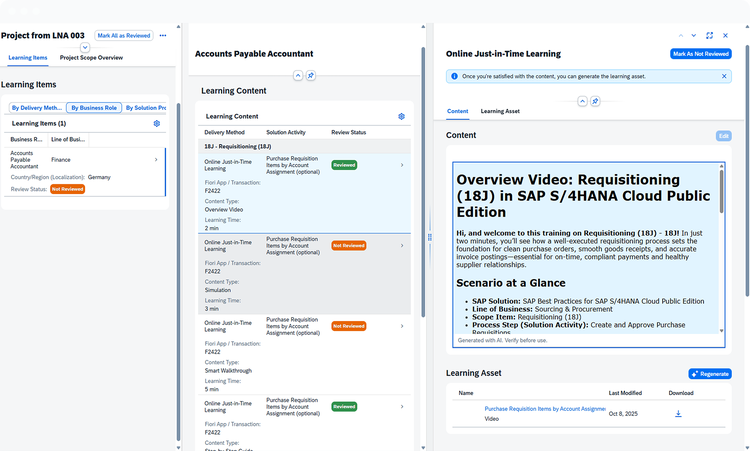This screenshot has width=750, height=451.
Task: Click the Oct 8, 2025 date cell
Action: click(623, 414)
